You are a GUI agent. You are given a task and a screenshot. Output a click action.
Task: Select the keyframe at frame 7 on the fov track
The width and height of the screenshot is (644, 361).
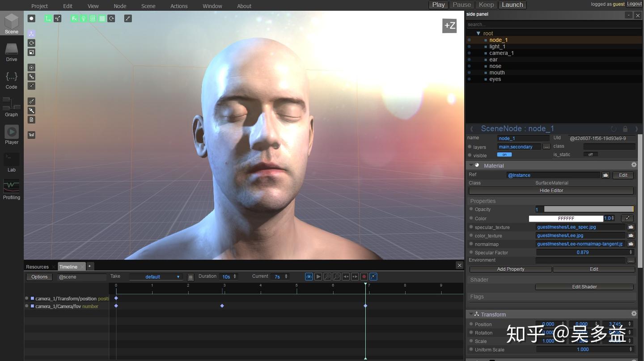tap(365, 306)
